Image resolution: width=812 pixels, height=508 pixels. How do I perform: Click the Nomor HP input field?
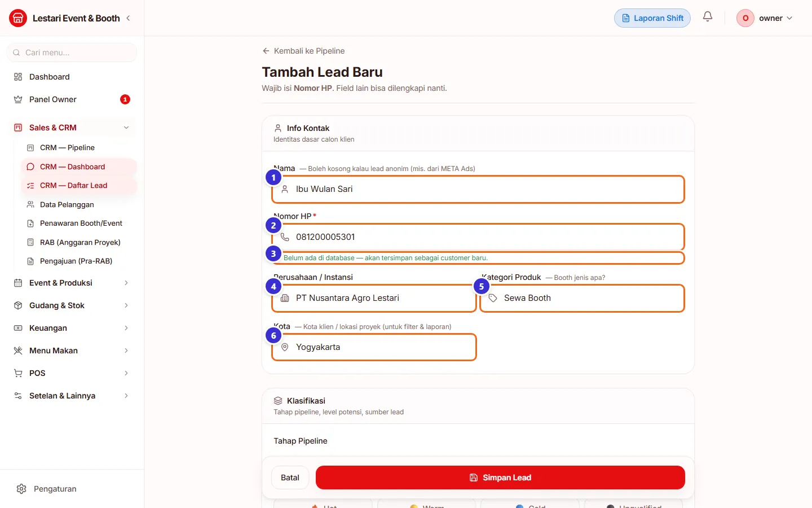pos(478,237)
